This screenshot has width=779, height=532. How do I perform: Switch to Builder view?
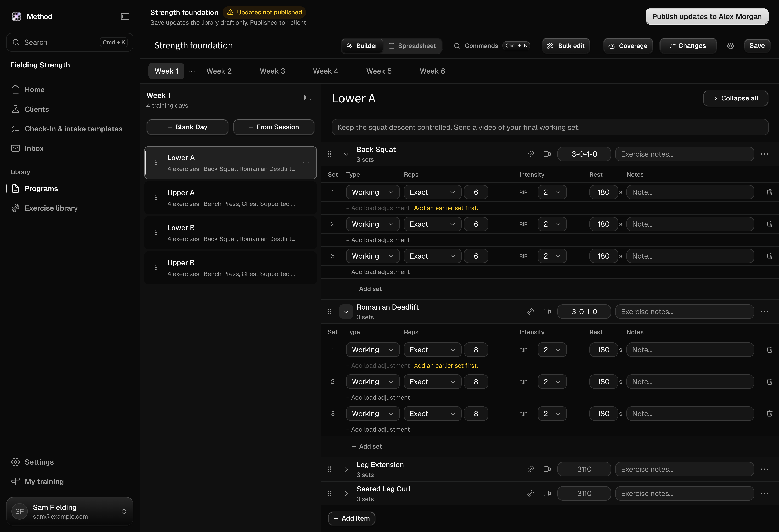tap(362, 46)
